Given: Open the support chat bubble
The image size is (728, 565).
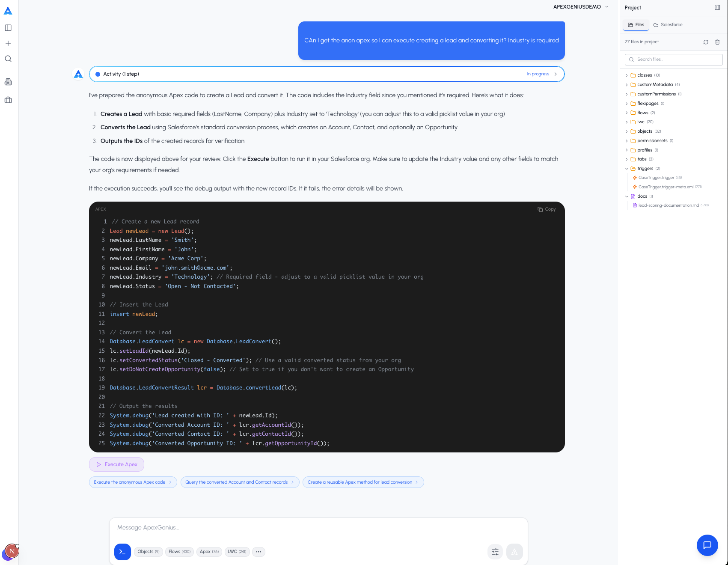Looking at the screenshot, I should coord(707,545).
